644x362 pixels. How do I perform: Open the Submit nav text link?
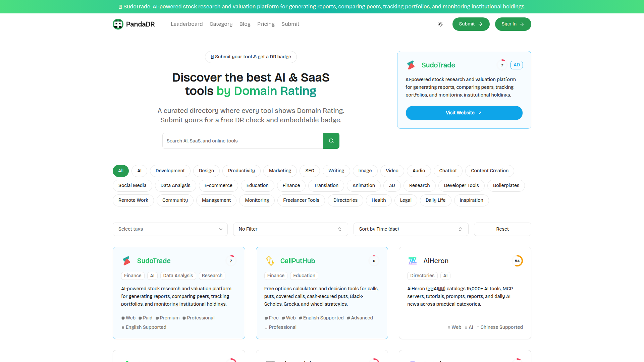(x=290, y=24)
